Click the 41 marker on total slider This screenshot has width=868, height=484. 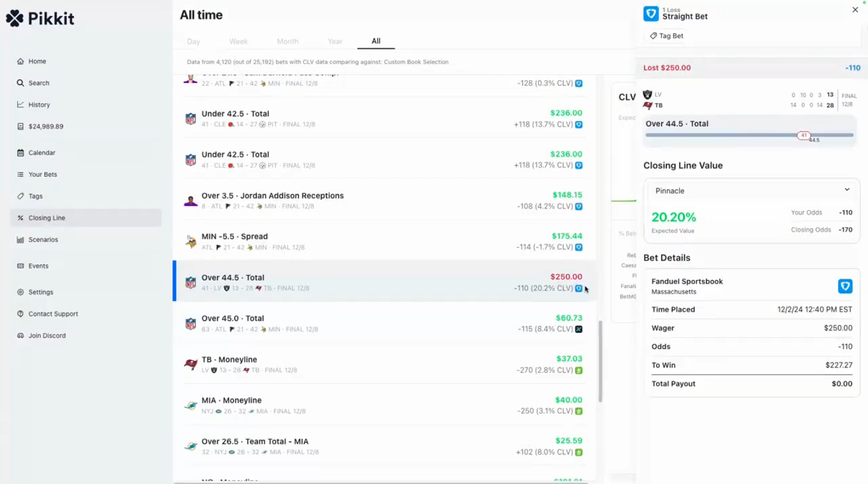(804, 135)
